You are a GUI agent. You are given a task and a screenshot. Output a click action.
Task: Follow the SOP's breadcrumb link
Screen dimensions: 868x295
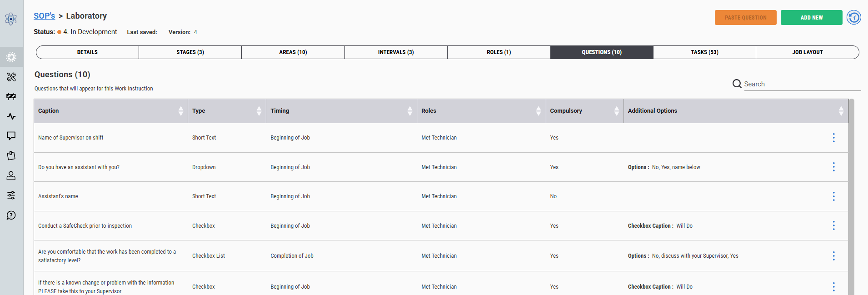(x=44, y=16)
